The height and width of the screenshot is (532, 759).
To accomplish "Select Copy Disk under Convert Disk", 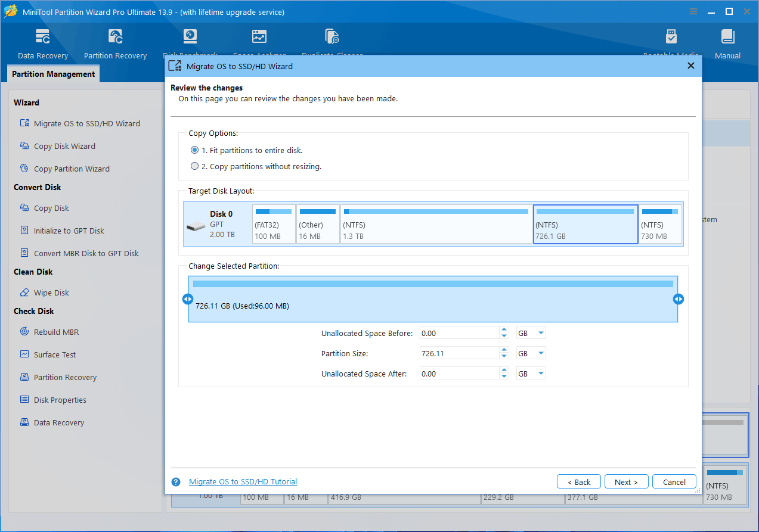I will pyautogui.click(x=44, y=208).
